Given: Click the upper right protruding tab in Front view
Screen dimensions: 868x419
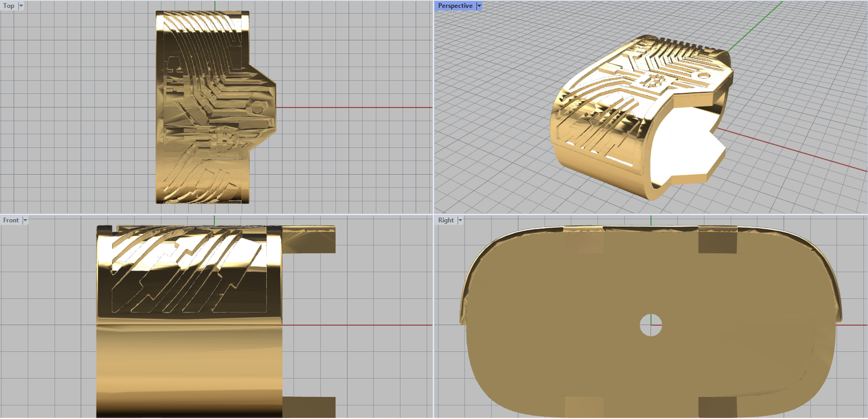Looking at the screenshot, I should 309,239.
